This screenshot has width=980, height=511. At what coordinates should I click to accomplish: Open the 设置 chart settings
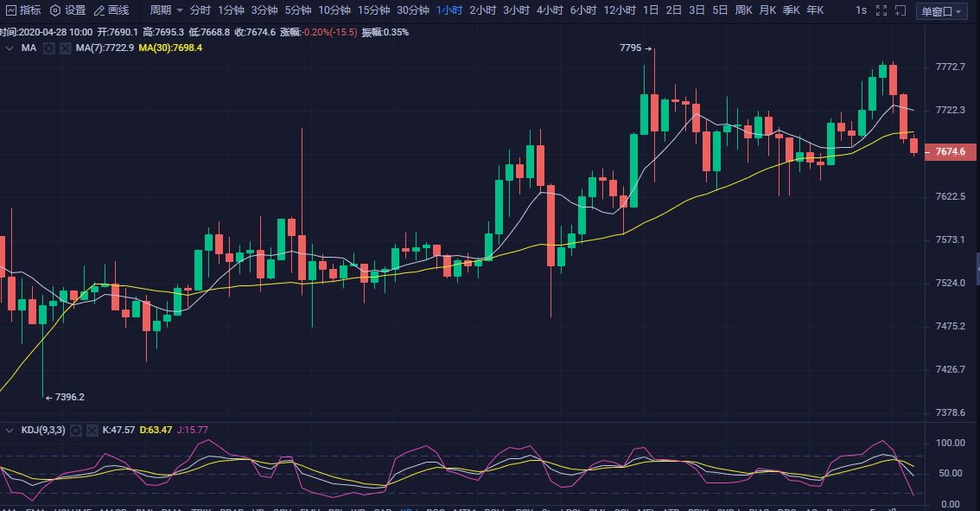(67, 10)
